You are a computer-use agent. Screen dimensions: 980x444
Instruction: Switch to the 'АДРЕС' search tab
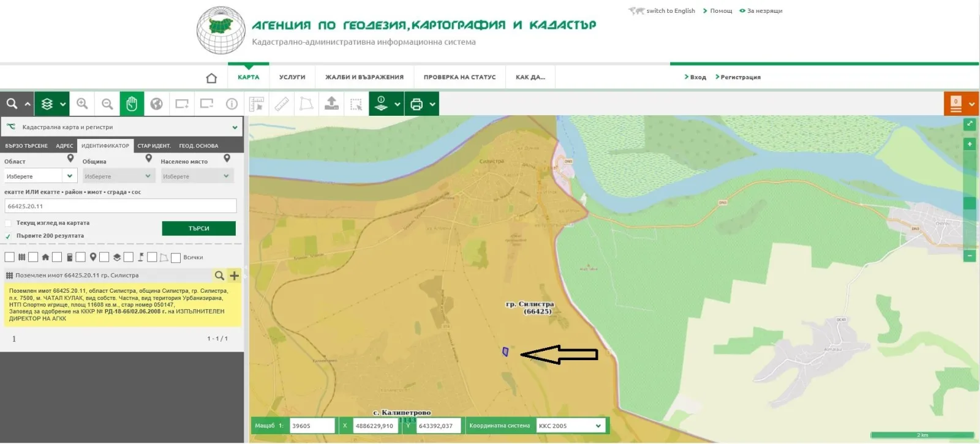pyautogui.click(x=64, y=146)
